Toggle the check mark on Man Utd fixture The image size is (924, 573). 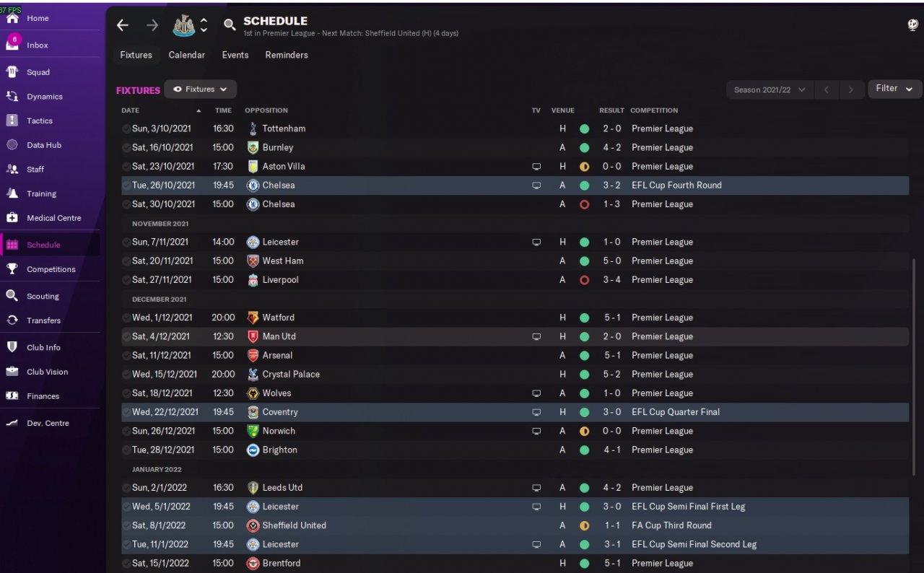126,336
